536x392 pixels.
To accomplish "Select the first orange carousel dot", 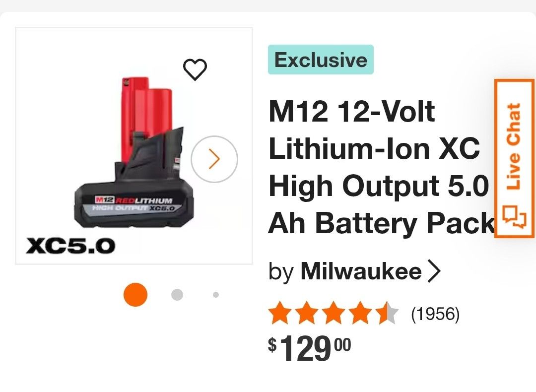I will pos(135,295).
